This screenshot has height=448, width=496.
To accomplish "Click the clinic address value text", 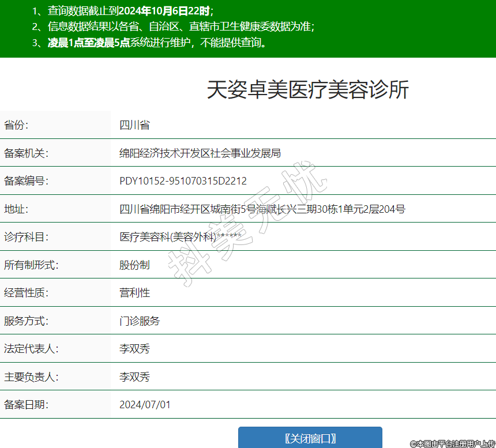I will pos(262,209).
